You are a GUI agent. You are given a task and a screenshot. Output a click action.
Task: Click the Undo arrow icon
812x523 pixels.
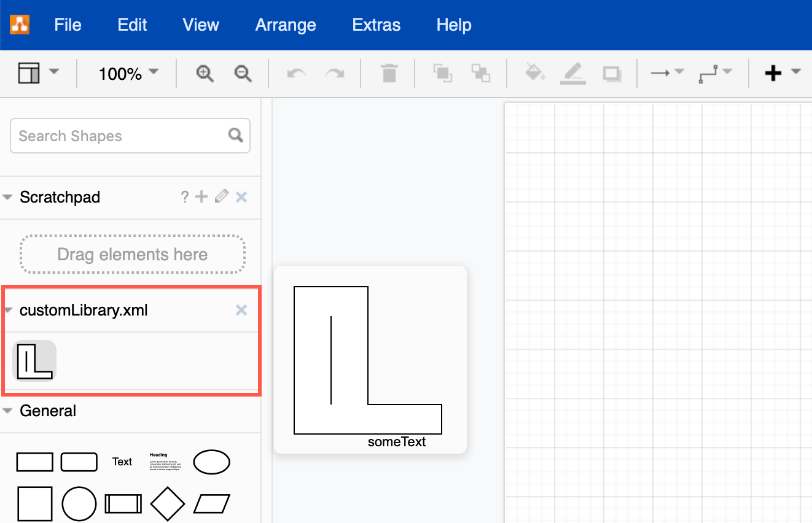(295, 73)
